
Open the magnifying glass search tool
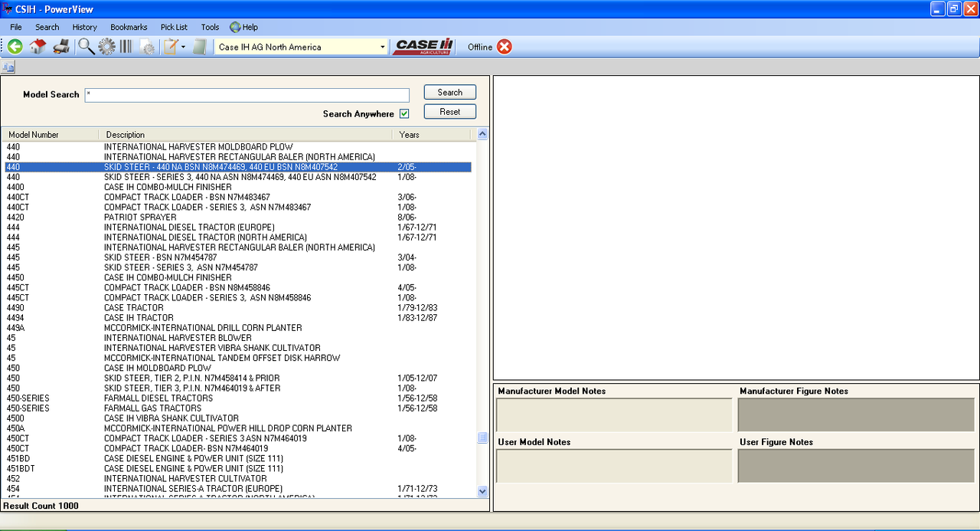click(86, 47)
